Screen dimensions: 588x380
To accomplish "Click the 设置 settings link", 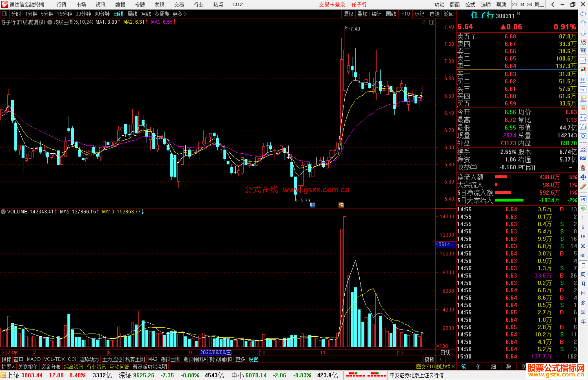I will (x=253, y=359).
